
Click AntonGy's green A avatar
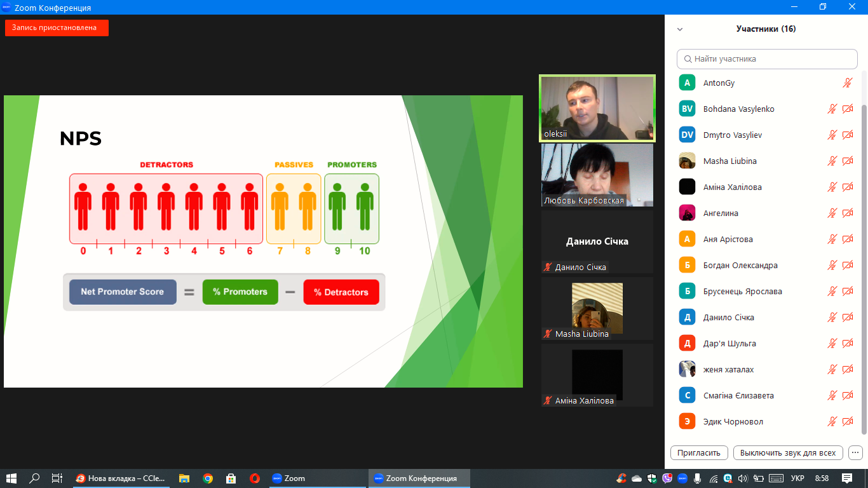[x=687, y=83]
